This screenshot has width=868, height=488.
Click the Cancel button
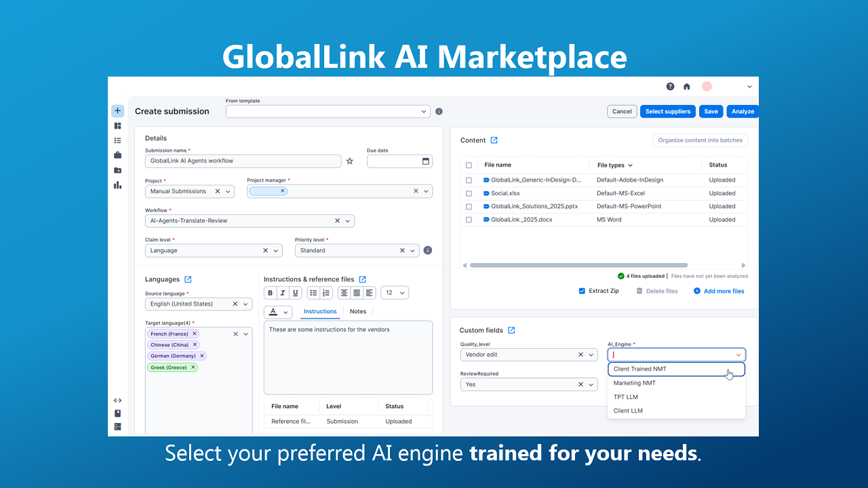[622, 111]
